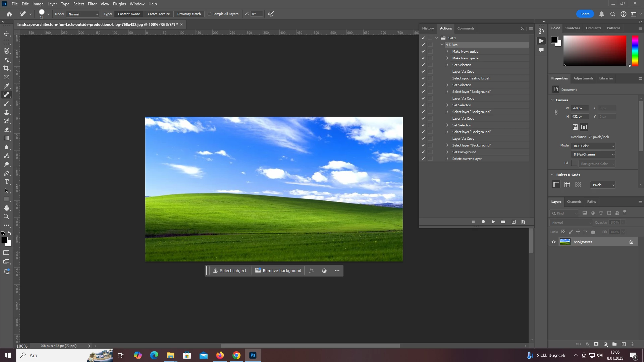Select the Zoom tool in toolbar
Screen dimensions: 644x362
[6, 217]
